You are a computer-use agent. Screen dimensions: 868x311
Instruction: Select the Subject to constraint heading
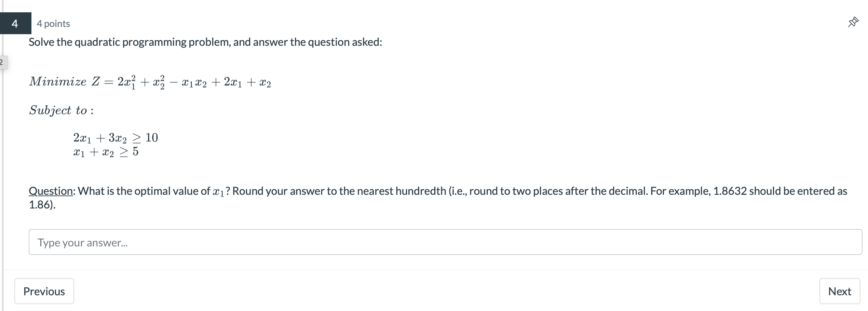coord(61,110)
